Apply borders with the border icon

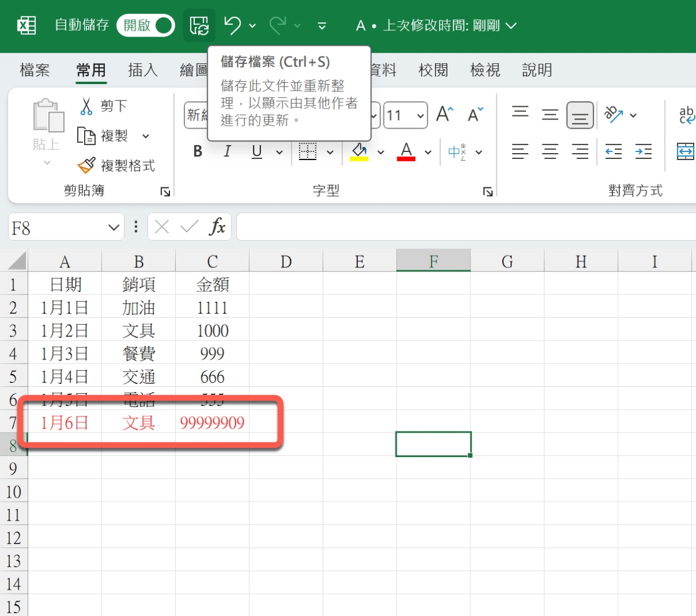[307, 152]
